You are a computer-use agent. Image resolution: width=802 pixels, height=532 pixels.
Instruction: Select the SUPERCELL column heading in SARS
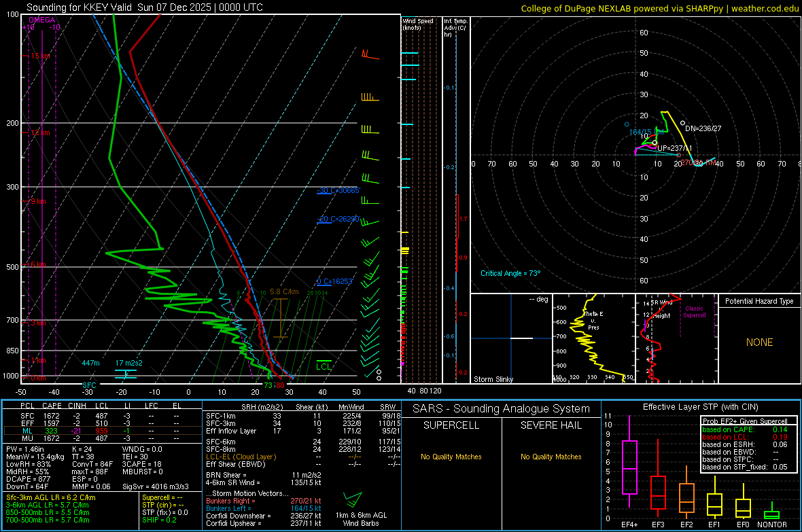click(x=451, y=425)
